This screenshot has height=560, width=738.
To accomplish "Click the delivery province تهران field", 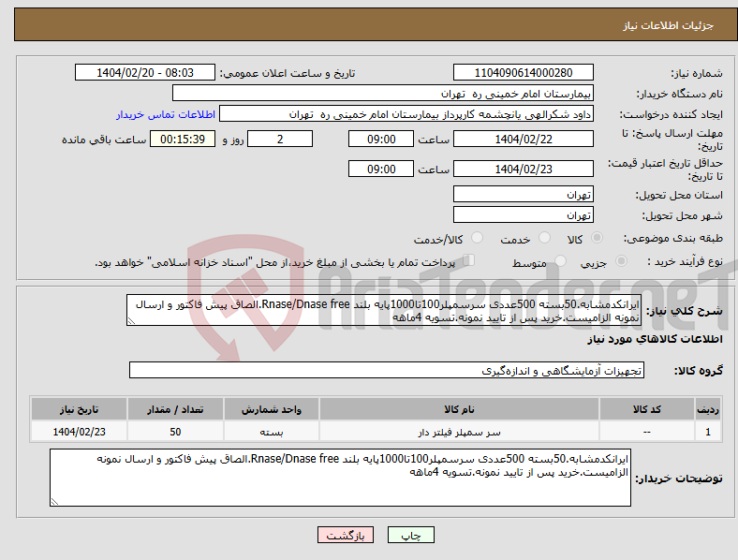I will (x=524, y=194).
